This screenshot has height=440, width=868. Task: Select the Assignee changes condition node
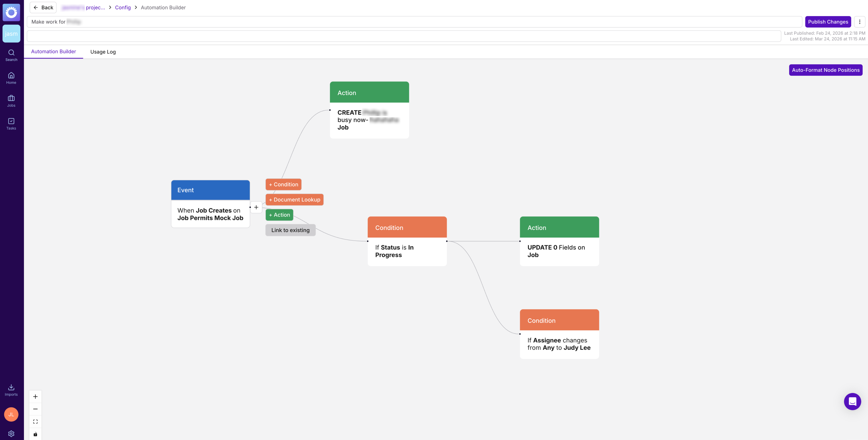[559, 334]
